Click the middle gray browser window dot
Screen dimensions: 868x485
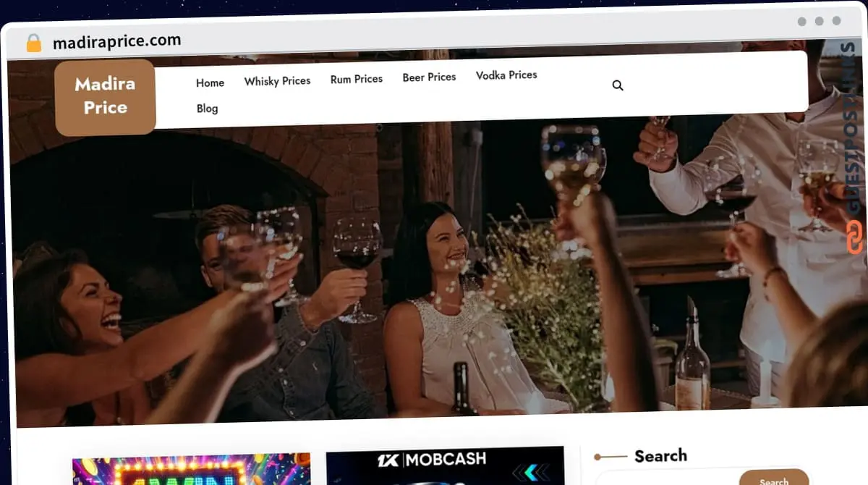pos(820,21)
